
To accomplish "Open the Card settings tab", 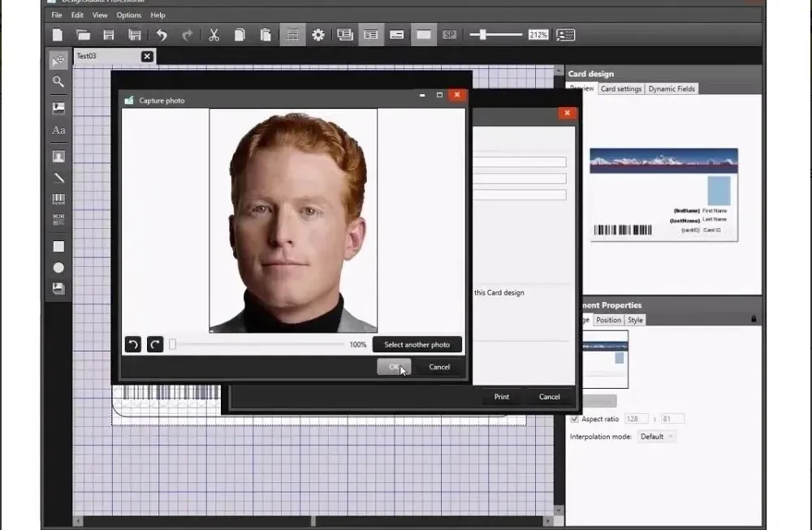I will pyautogui.click(x=621, y=88).
